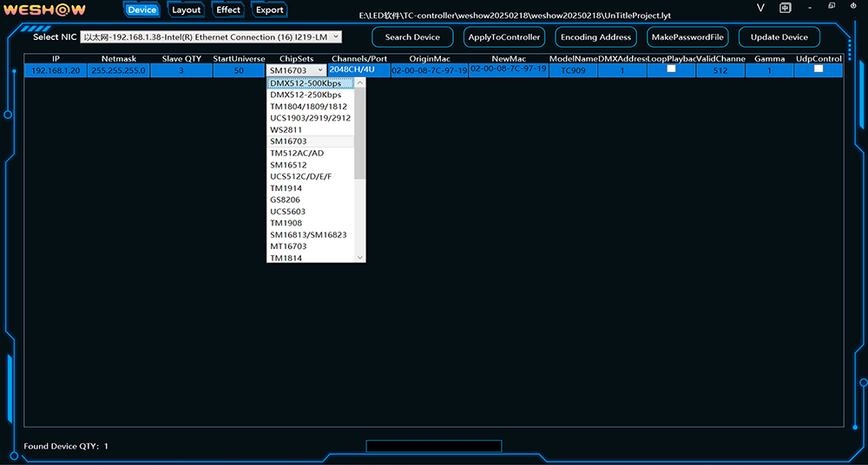
Task: Switch to the Layout tab
Action: click(186, 10)
